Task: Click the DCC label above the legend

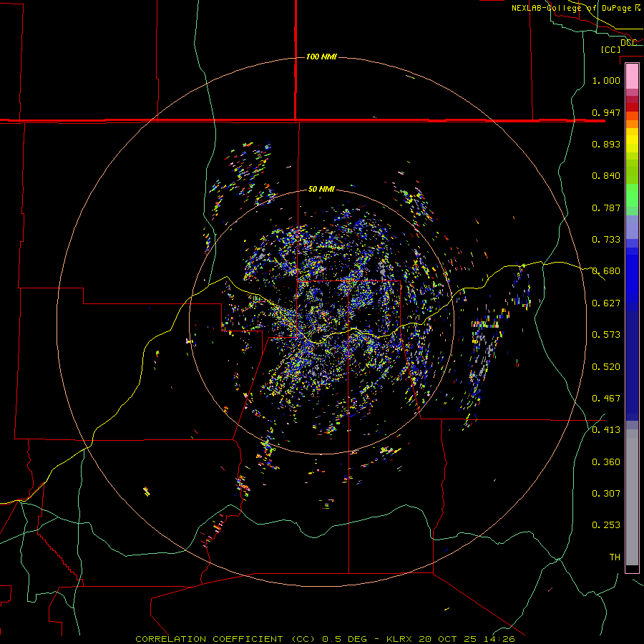Action: [x=628, y=43]
